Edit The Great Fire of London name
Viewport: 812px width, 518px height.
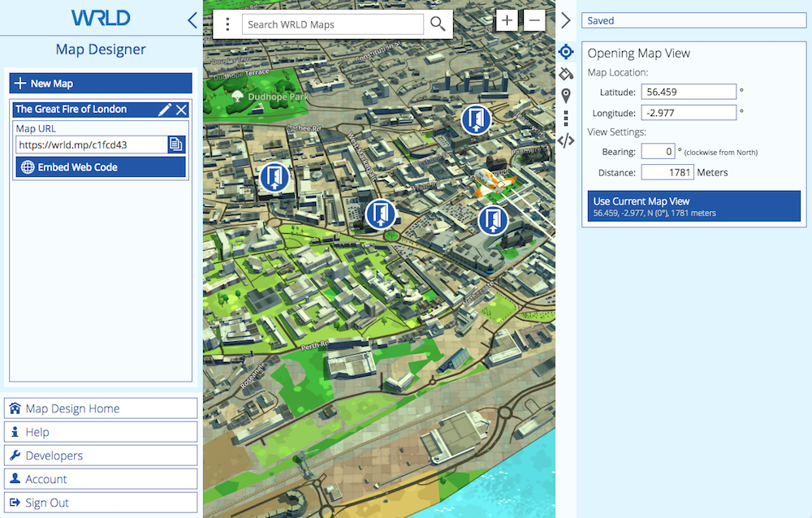click(165, 110)
